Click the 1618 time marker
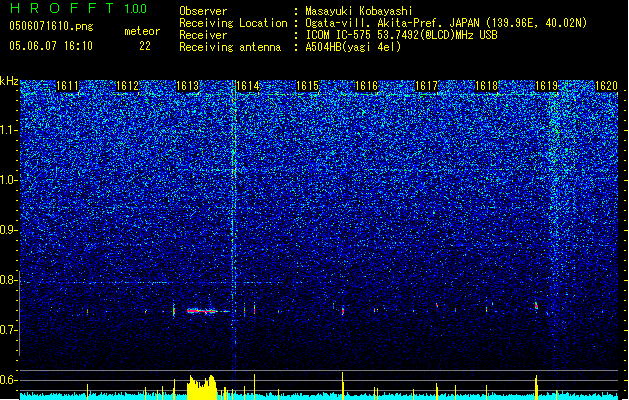 [x=486, y=86]
